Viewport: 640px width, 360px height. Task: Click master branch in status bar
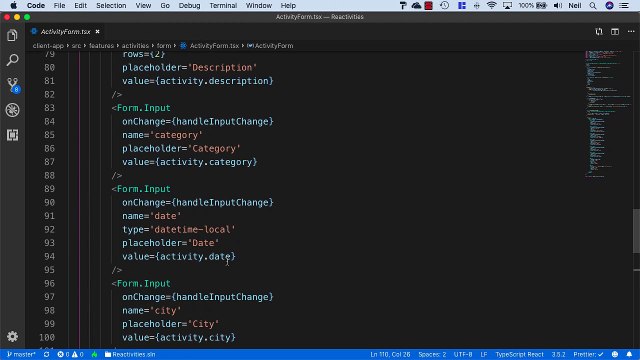(x=21, y=354)
